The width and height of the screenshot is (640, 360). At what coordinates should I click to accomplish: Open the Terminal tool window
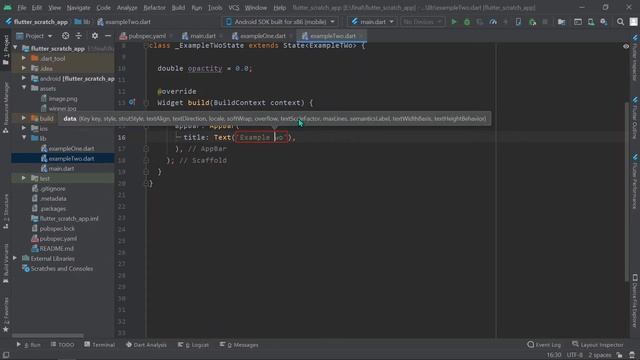(100, 345)
